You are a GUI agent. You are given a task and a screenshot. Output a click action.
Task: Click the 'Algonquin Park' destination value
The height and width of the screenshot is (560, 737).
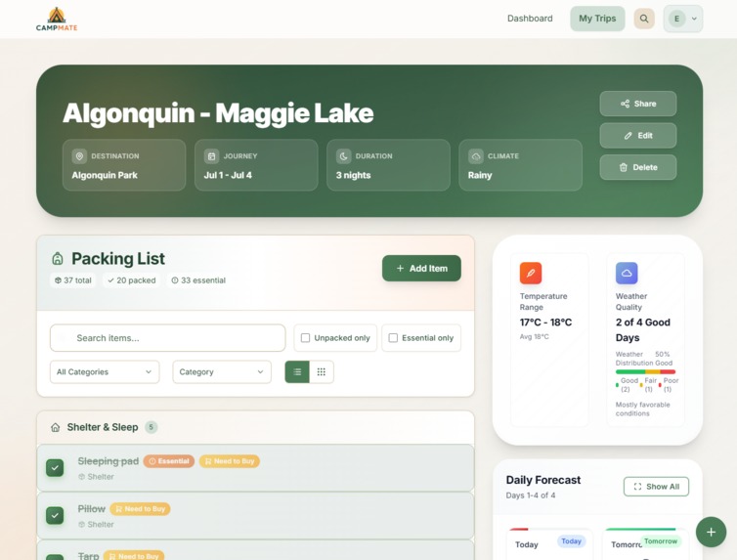(105, 175)
